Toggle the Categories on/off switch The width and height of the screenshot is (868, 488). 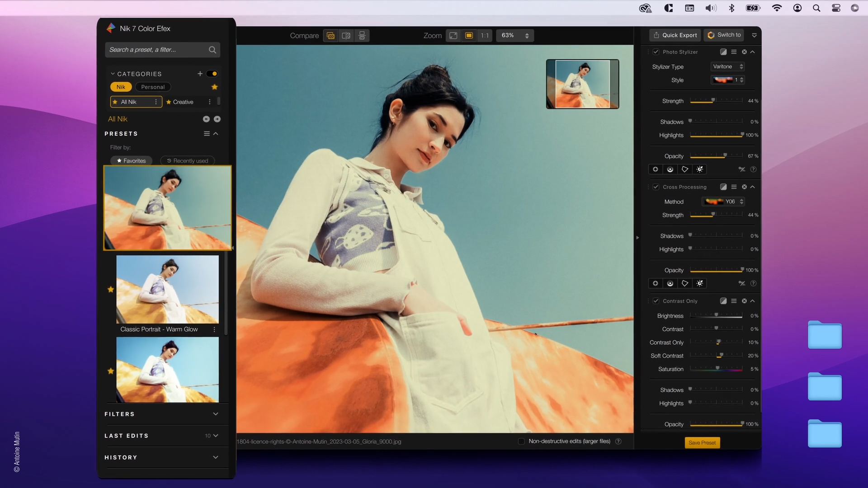point(212,74)
